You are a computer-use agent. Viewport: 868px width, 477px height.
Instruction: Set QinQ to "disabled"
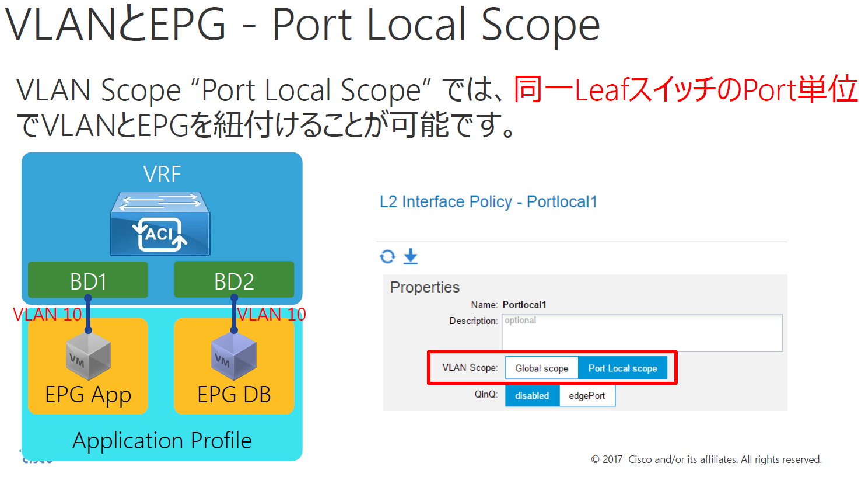pyautogui.click(x=531, y=395)
